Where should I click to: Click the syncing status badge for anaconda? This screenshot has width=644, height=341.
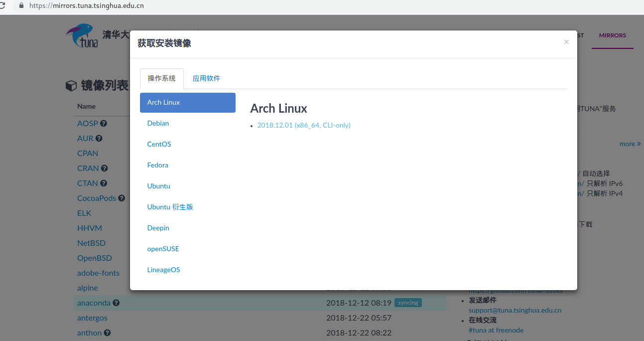(408, 303)
